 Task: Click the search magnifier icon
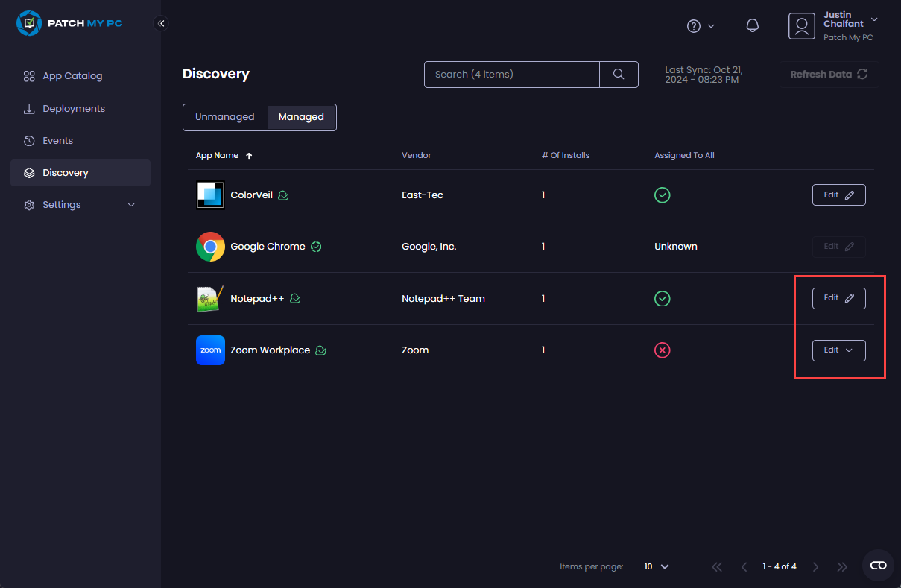[x=619, y=75]
